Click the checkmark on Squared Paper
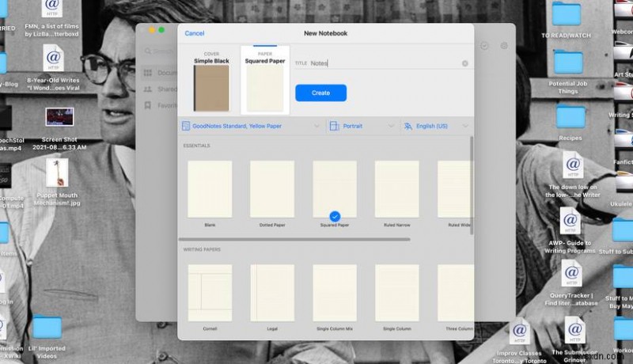 335,217
